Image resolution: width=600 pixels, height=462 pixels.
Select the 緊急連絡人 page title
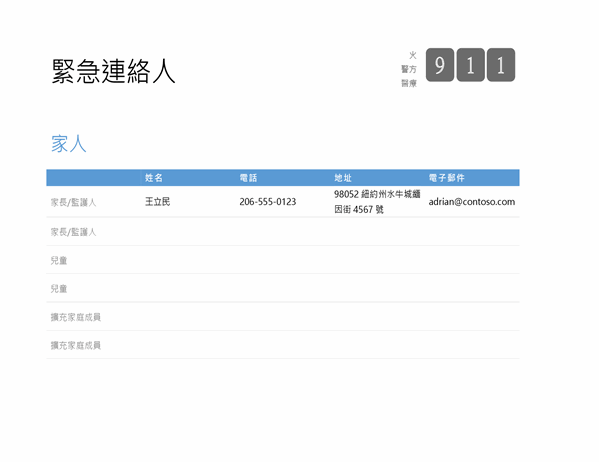[113, 71]
